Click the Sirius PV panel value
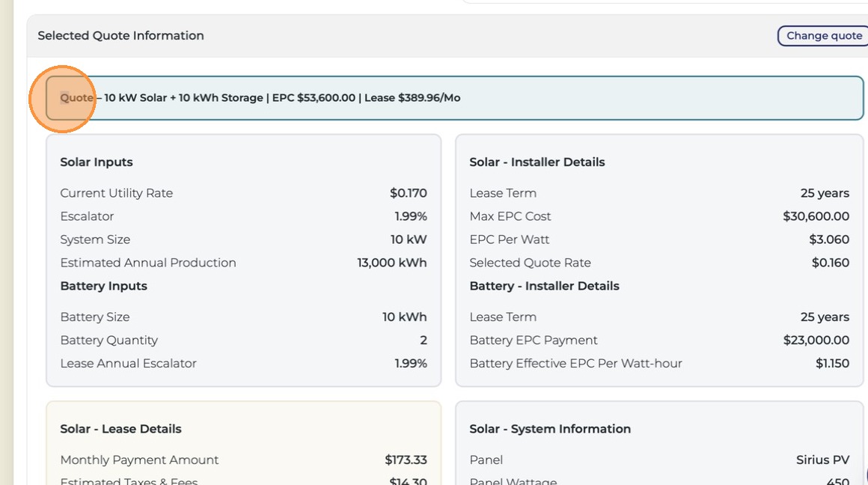The width and height of the screenshot is (868, 485). pyautogui.click(x=822, y=460)
